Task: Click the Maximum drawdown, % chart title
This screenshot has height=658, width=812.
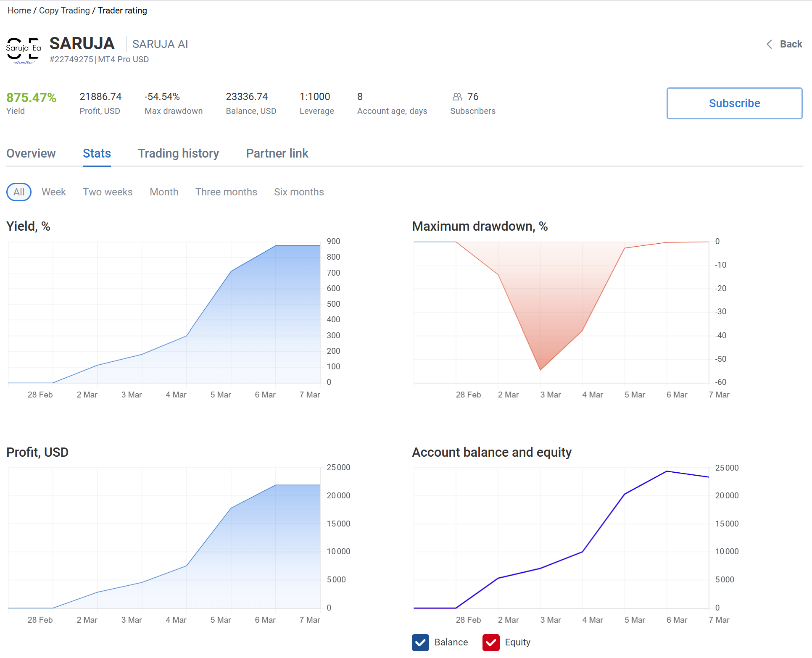Action: point(480,226)
